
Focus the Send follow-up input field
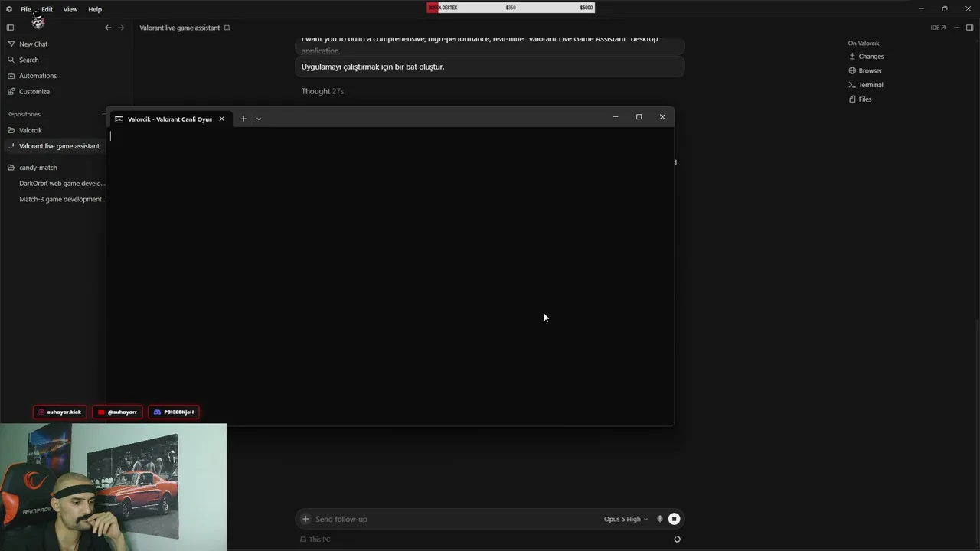click(x=456, y=519)
